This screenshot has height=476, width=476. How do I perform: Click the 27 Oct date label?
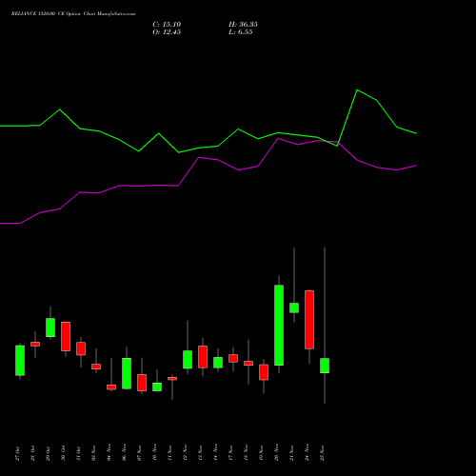pyautogui.click(x=17, y=453)
